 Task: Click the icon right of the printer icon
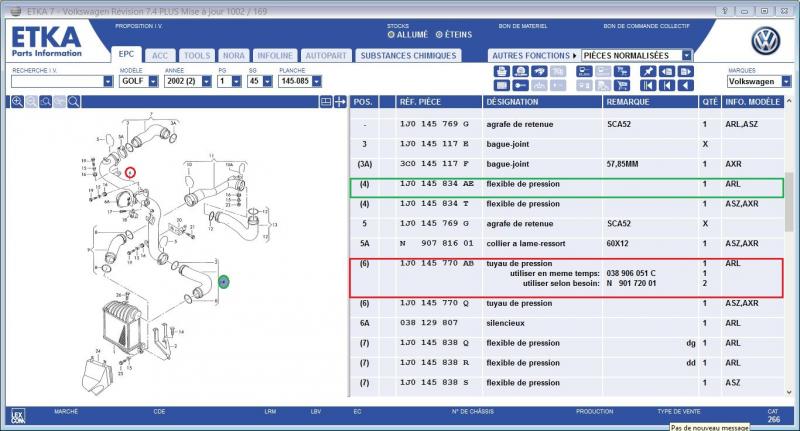tap(520, 71)
